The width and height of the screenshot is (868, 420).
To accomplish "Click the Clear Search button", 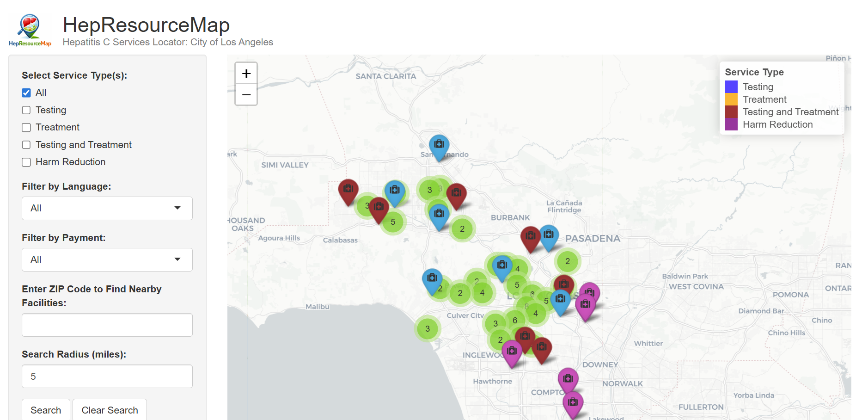I will (110, 410).
